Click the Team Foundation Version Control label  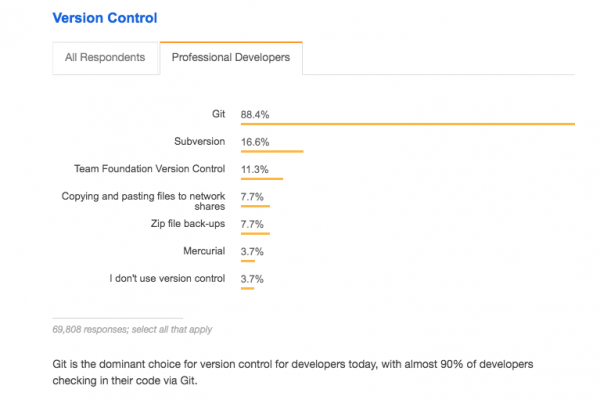click(150, 169)
